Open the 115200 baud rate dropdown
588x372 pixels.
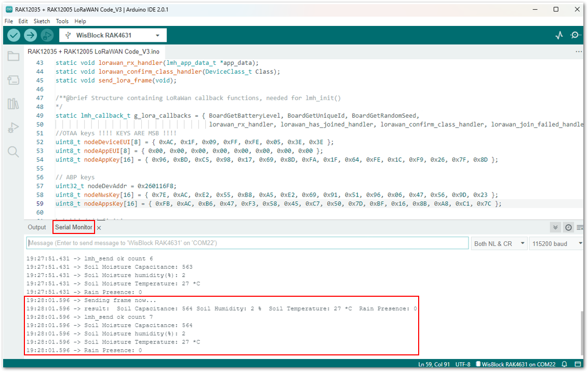tap(556, 243)
